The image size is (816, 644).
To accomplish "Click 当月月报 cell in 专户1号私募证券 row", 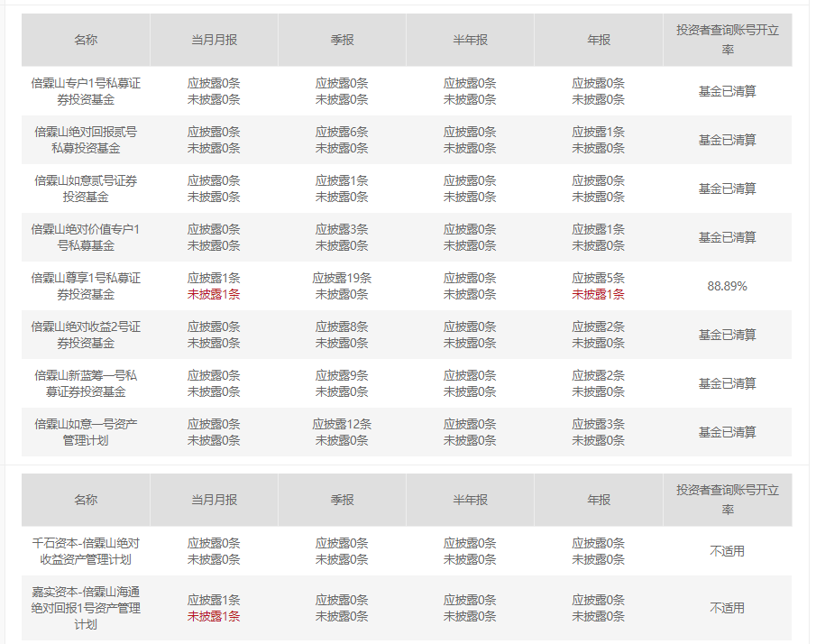I will (x=214, y=91).
